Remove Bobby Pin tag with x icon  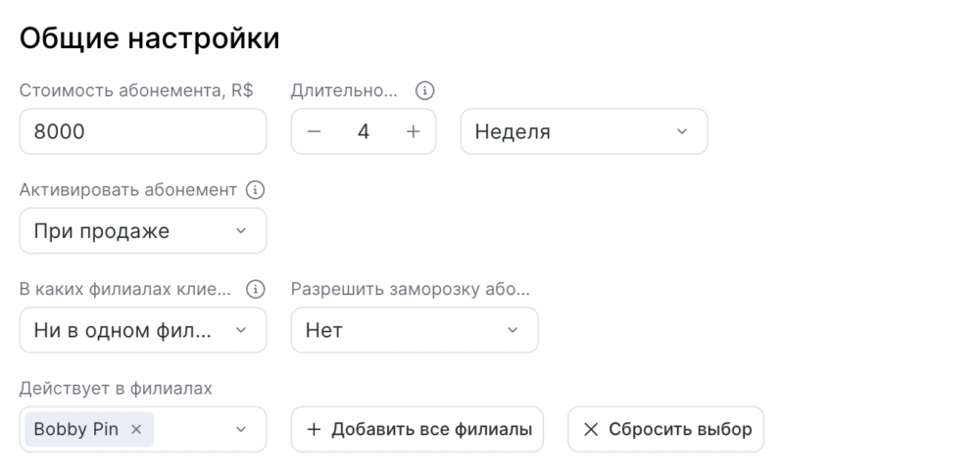(x=136, y=429)
